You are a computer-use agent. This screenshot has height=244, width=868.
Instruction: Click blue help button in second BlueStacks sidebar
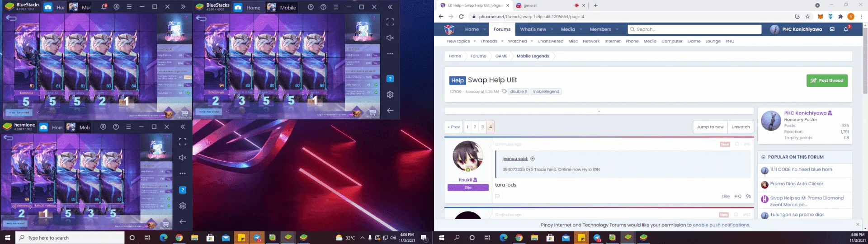point(390,79)
